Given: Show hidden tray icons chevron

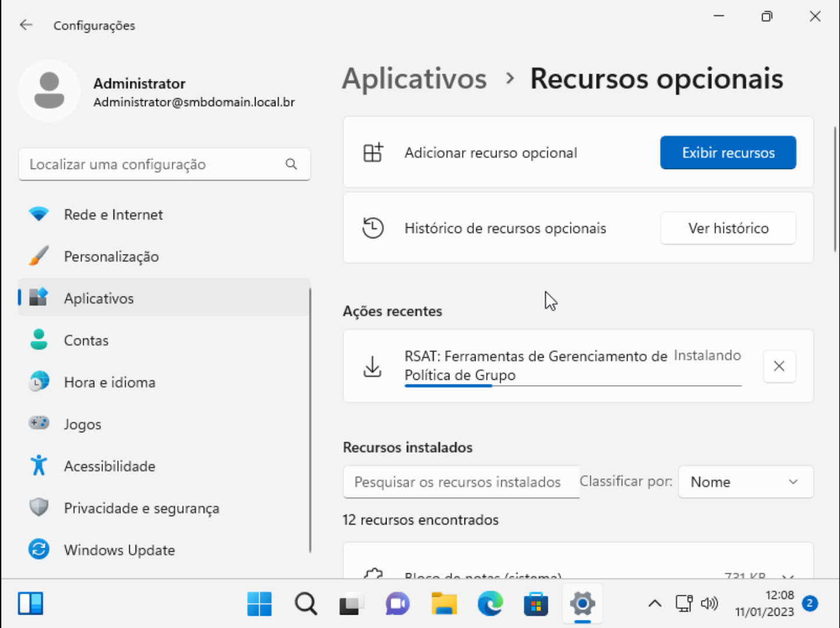Looking at the screenshot, I should click(x=655, y=604).
